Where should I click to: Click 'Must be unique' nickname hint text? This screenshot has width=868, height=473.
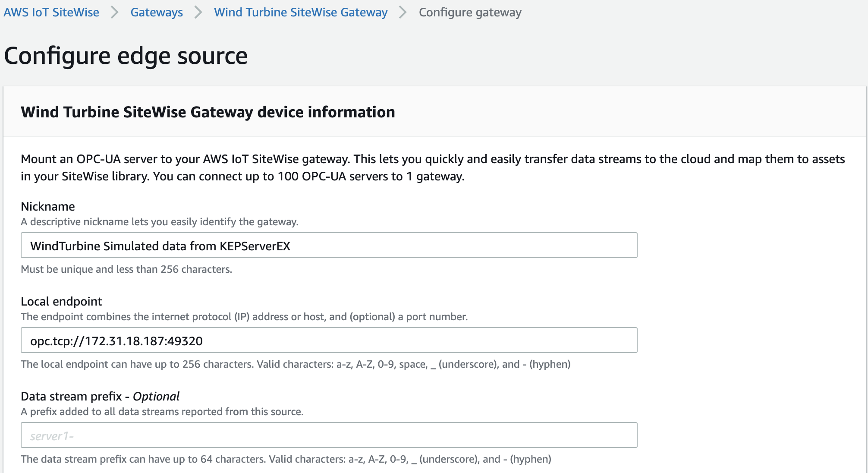point(126,269)
